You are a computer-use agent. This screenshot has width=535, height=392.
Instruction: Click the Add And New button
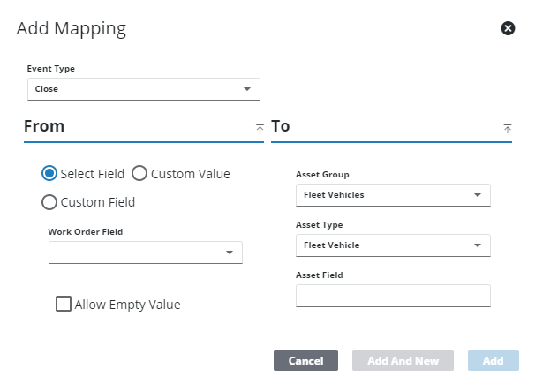[403, 360]
